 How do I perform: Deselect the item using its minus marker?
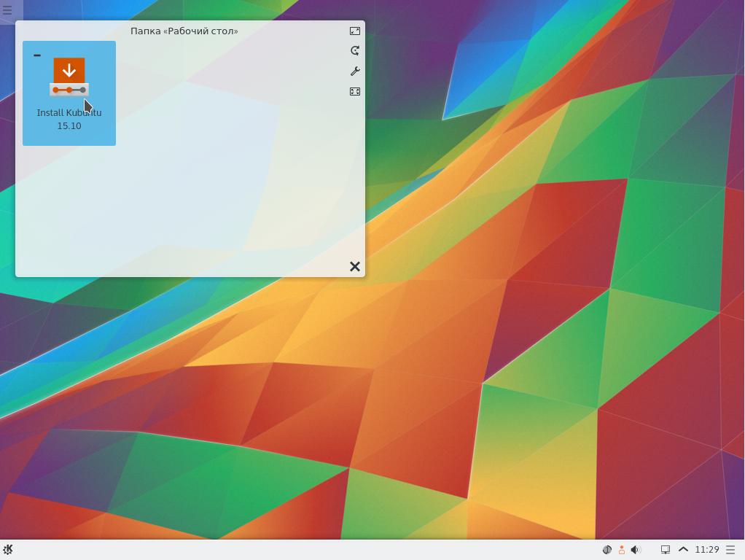click(37, 55)
